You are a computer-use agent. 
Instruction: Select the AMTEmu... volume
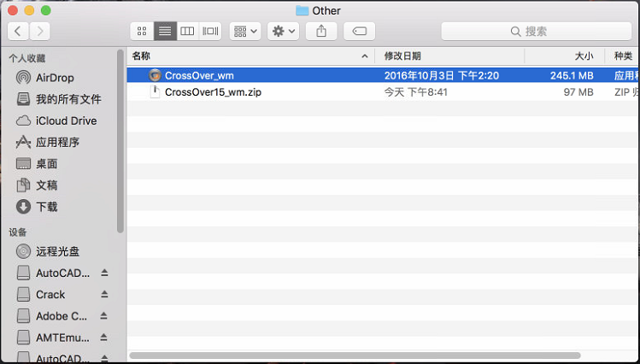(x=53, y=338)
